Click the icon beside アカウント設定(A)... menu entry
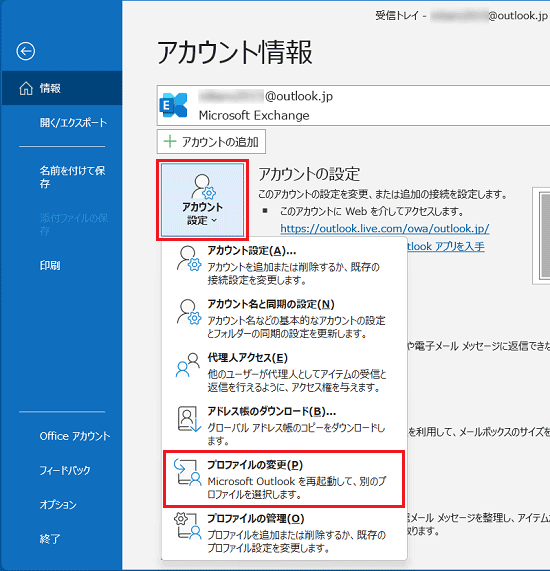 pyautogui.click(x=189, y=259)
